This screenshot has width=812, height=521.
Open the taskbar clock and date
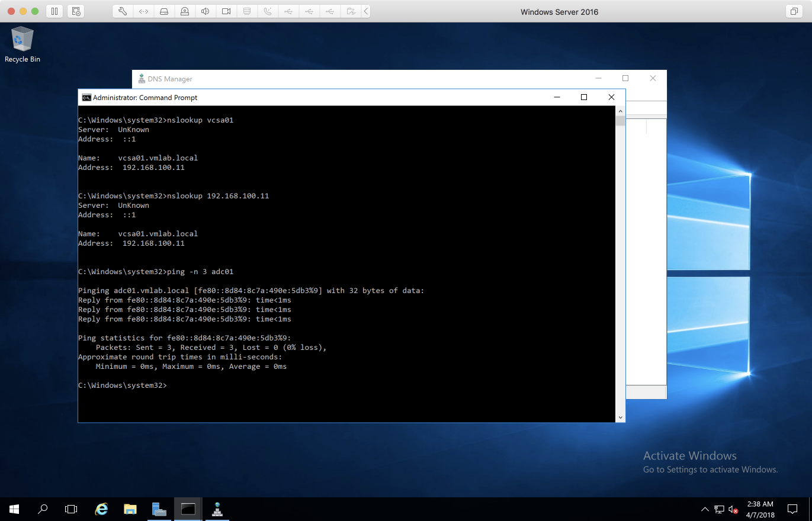tap(760, 509)
